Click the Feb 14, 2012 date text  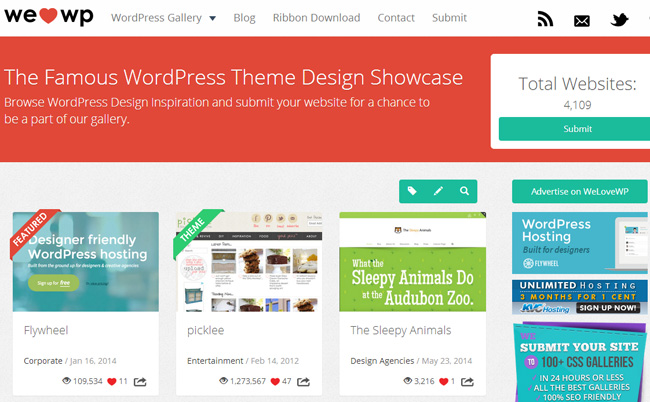[x=275, y=361]
